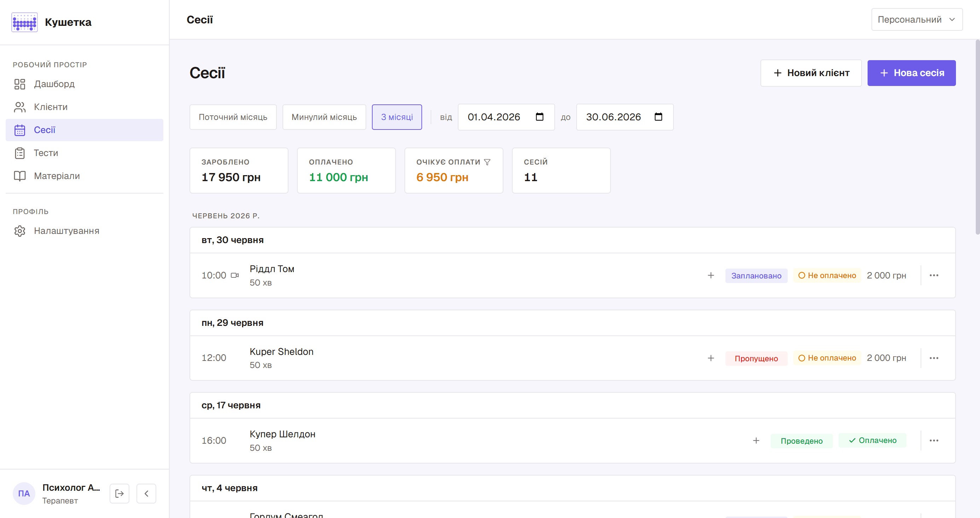Toggle the Заплановано status of Ріддл Том session

pos(756,275)
